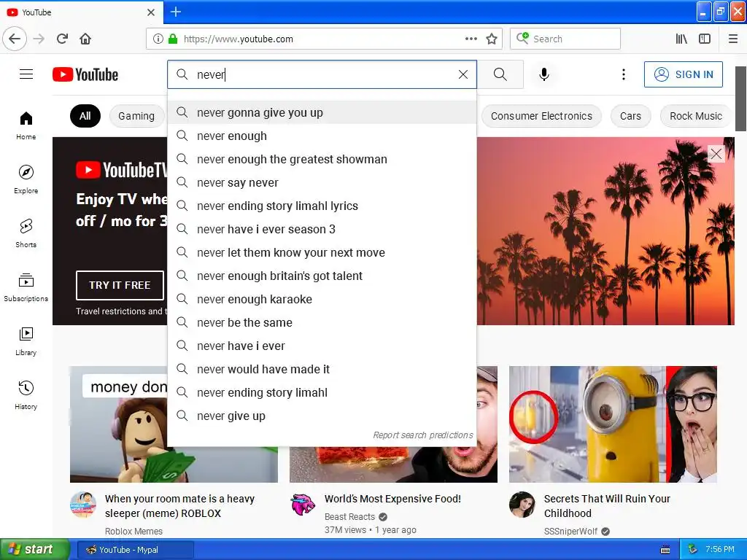Click the green padlock security icon

pos(173,39)
